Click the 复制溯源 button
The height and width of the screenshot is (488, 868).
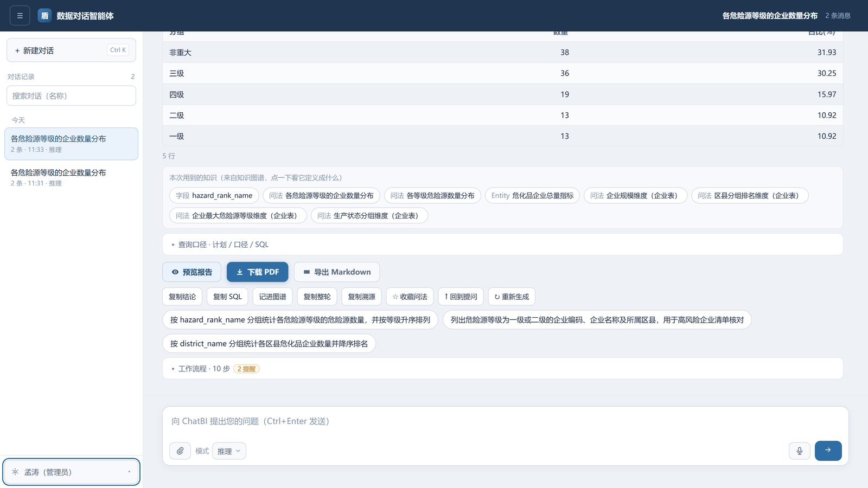361,297
